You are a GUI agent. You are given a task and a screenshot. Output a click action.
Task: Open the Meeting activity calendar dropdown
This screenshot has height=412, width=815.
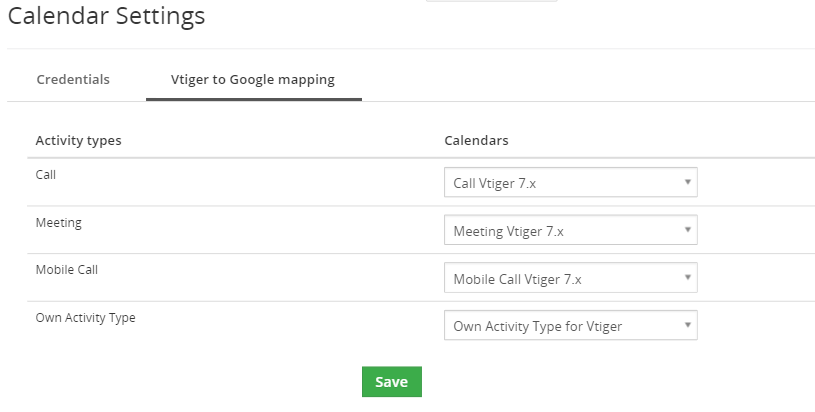pos(571,230)
